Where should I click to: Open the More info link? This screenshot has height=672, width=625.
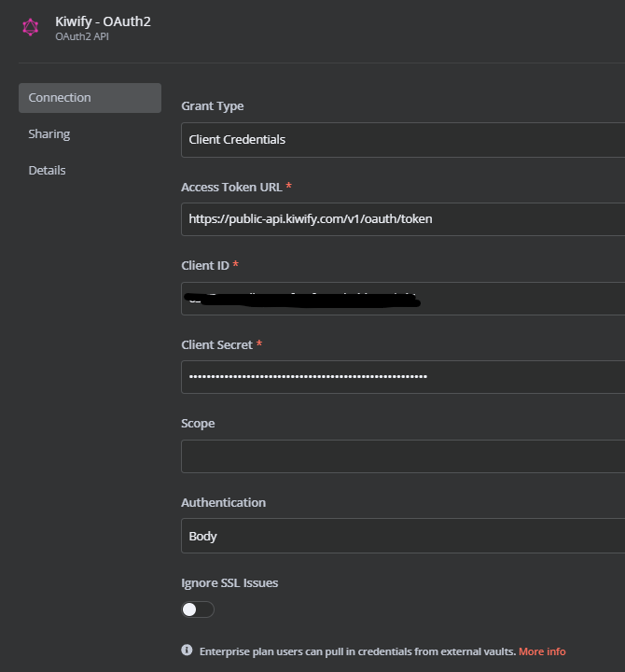click(542, 651)
